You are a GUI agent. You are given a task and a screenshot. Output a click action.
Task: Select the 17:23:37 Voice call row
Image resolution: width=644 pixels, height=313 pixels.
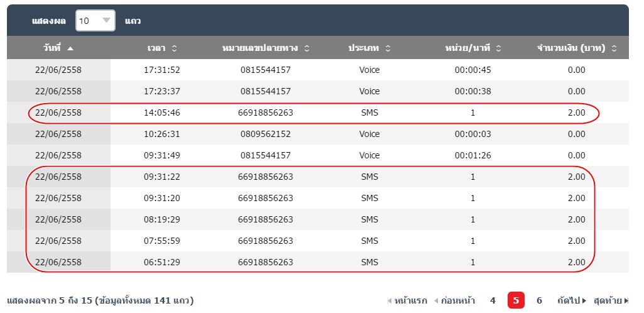tap(314, 91)
